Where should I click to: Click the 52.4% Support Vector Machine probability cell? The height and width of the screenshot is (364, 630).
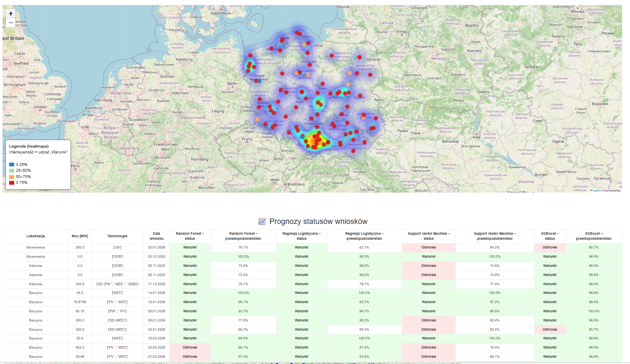point(495,330)
